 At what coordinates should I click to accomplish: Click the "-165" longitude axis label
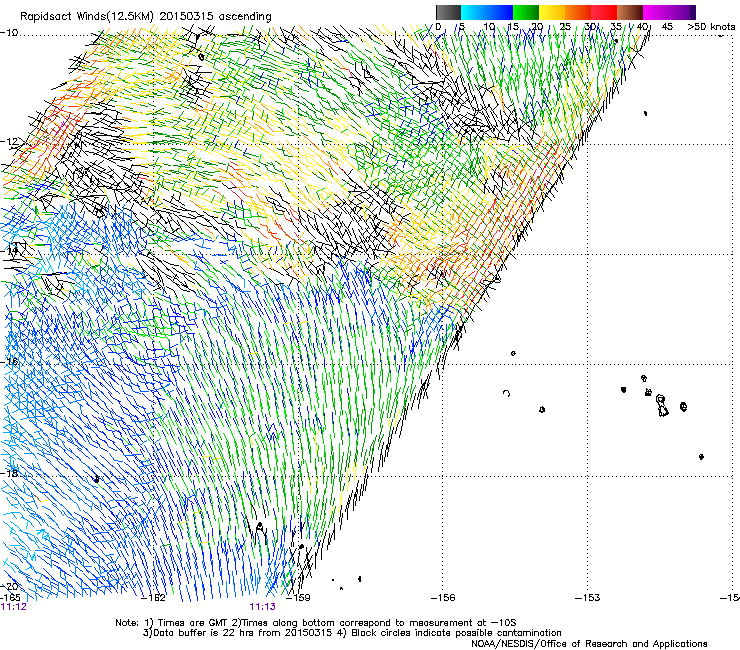(11, 597)
